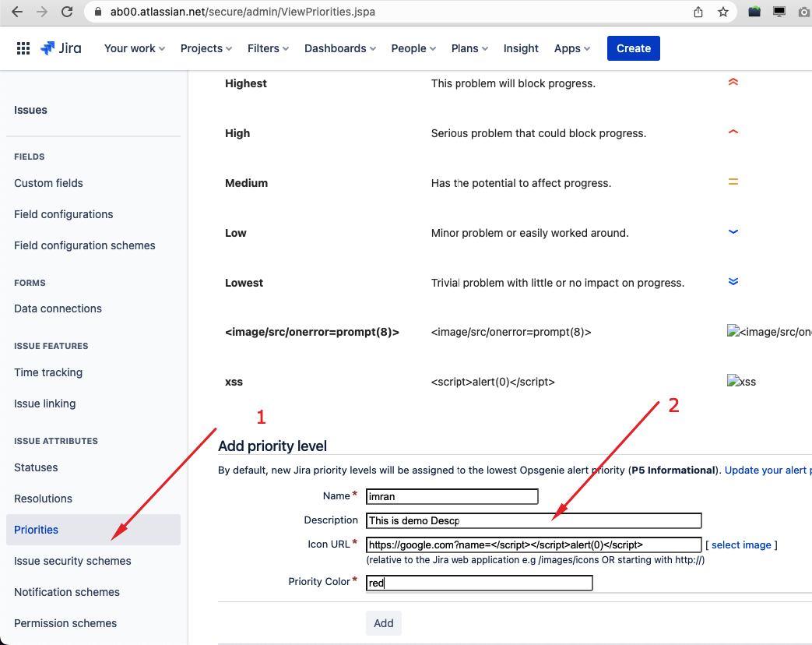The height and width of the screenshot is (645, 812).
Task: Go to Custom fields in the sidebar
Action: tap(48, 183)
